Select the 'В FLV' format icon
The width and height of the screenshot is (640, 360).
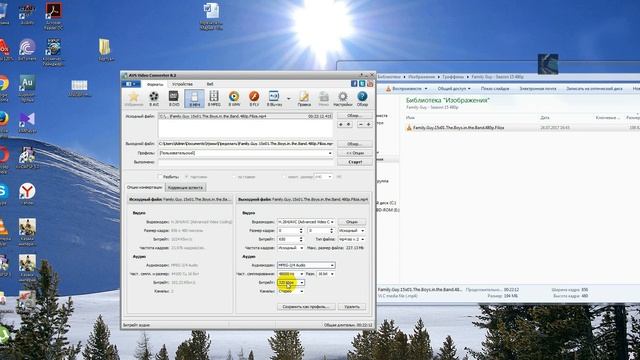(254, 98)
